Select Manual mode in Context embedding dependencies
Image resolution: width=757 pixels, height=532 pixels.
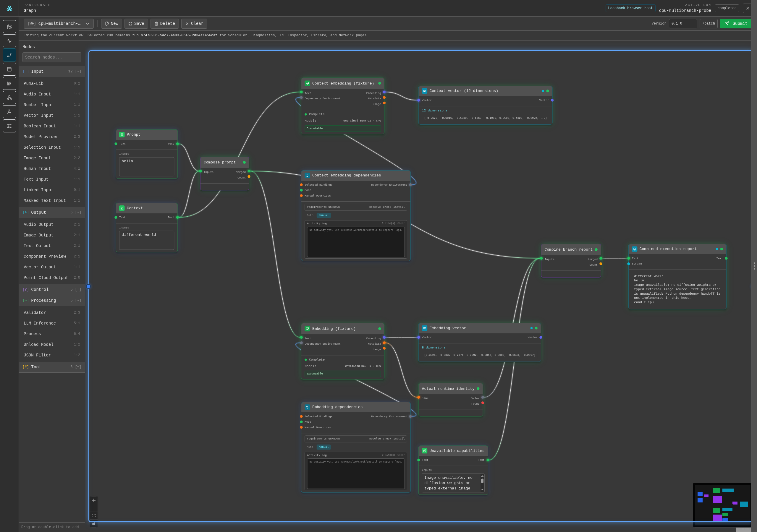tap(323, 215)
